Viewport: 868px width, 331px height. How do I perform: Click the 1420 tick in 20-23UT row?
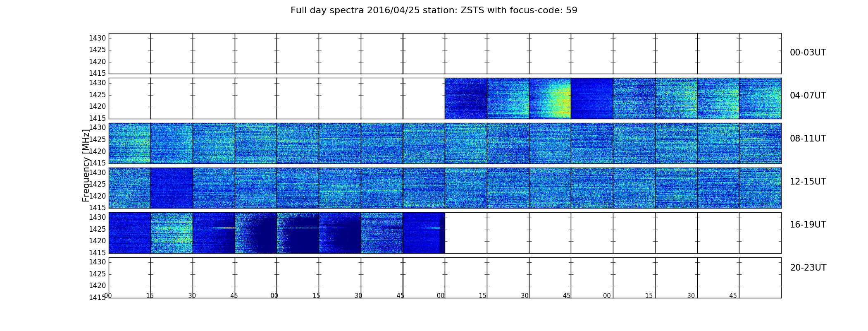(x=98, y=285)
